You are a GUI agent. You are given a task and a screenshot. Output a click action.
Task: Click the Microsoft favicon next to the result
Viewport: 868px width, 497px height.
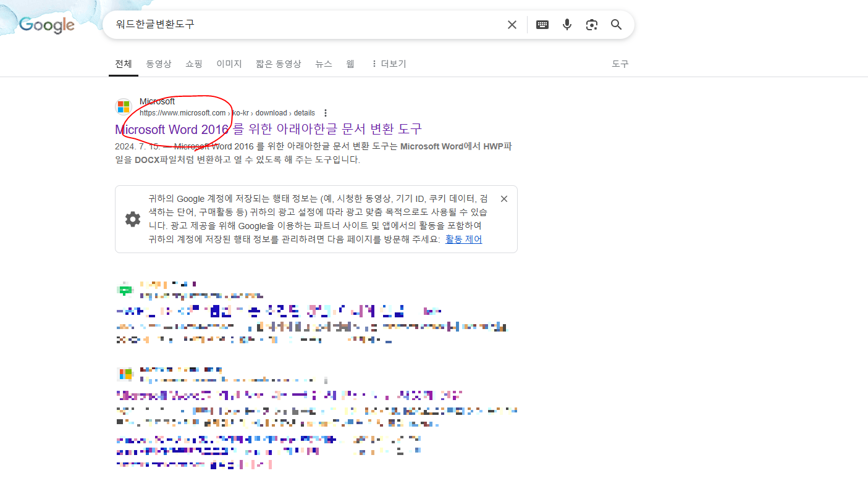(123, 106)
